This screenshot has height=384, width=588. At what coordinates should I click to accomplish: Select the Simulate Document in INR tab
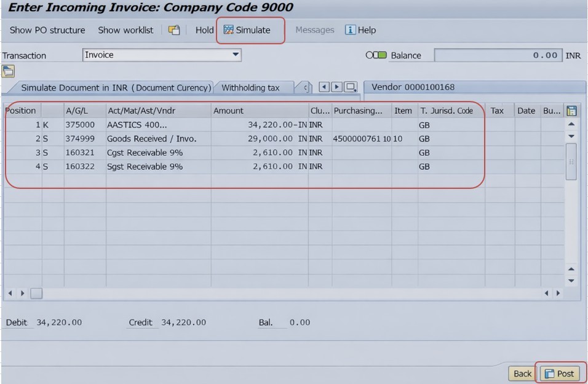pos(116,88)
